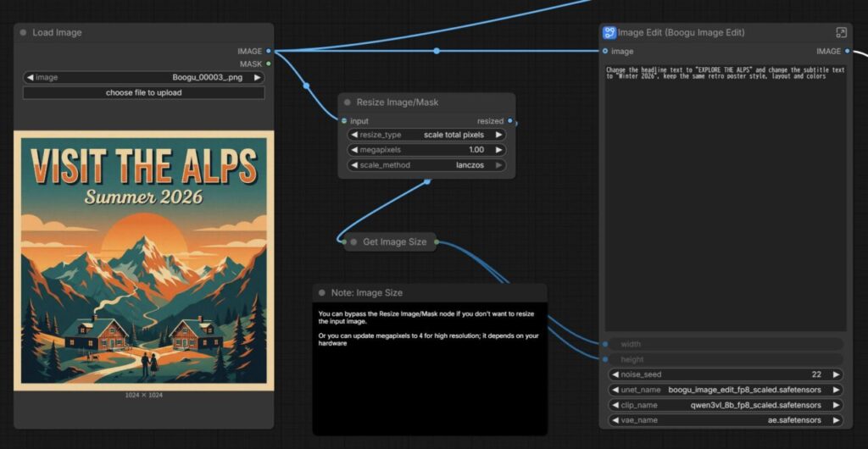Open vae_name dropdown ae.safetensors
This screenshot has height=449, width=868.
click(x=726, y=420)
